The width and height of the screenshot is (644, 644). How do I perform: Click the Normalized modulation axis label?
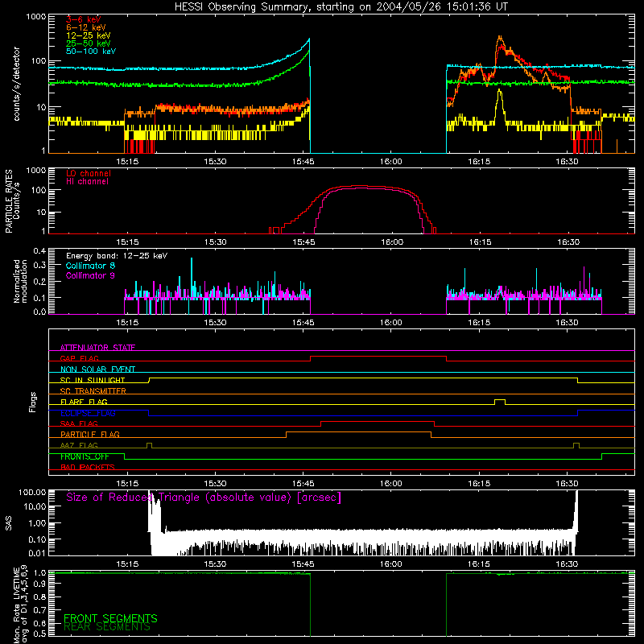pyautogui.click(x=20, y=281)
